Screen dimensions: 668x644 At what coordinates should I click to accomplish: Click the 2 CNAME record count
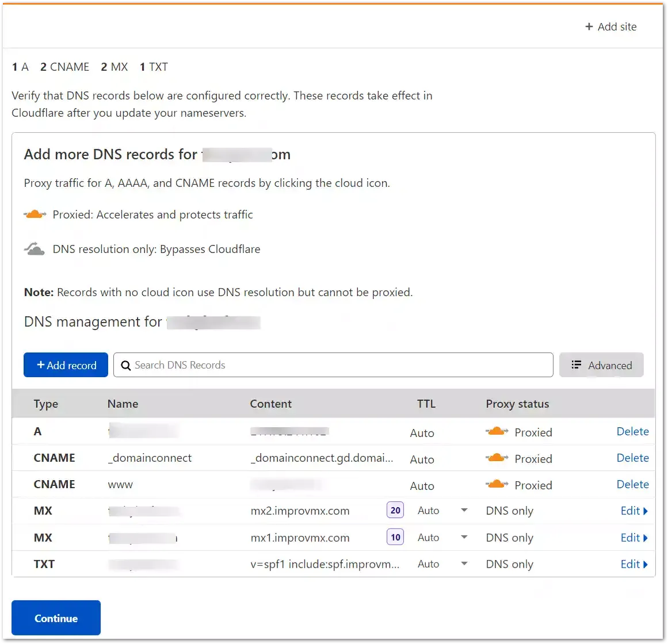(x=65, y=67)
